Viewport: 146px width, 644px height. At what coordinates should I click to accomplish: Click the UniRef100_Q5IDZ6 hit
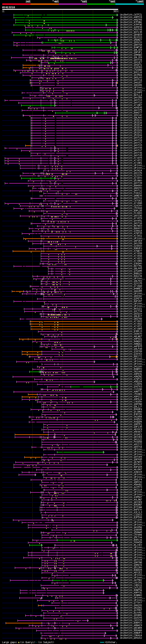pyautogui.click(x=131, y=130)
